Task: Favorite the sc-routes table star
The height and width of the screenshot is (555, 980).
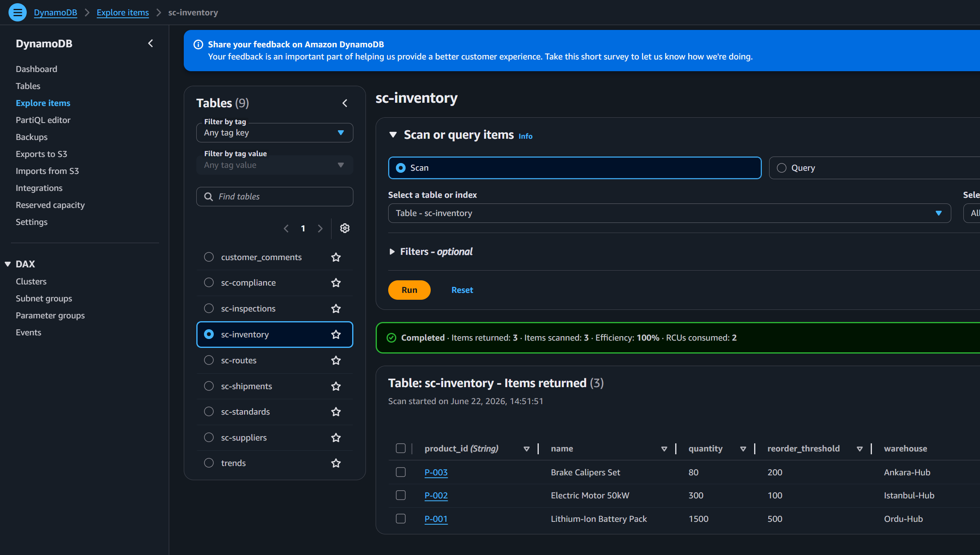Action: [x=336, y=360]
